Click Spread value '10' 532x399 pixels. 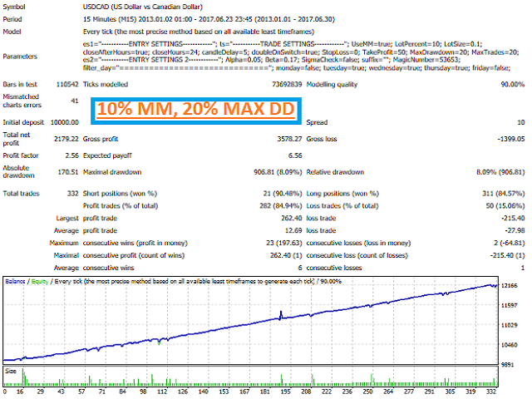click(521, 122)
